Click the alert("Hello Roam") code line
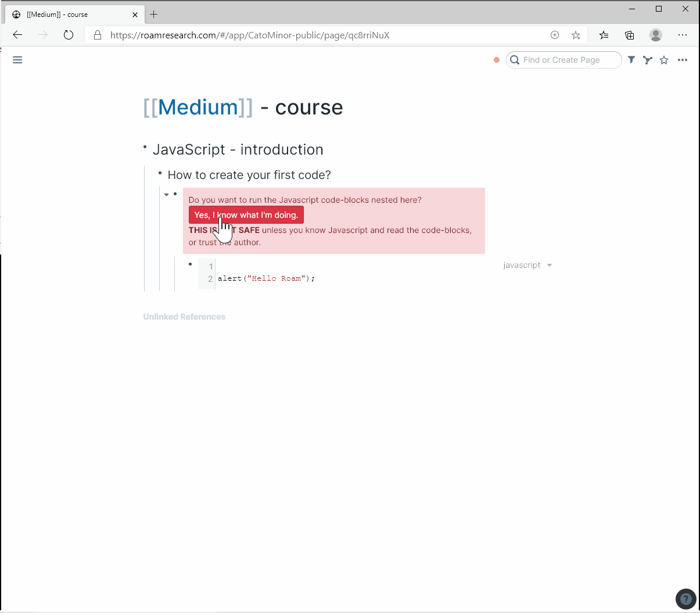This screenshot has height=613, width=700. point(266,278)
